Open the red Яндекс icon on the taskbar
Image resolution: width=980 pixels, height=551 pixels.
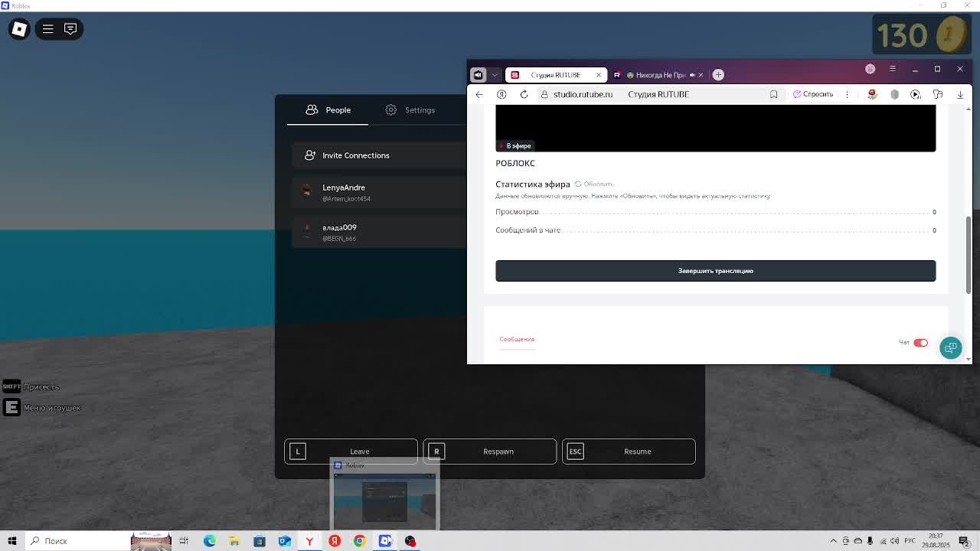point(335,541)
